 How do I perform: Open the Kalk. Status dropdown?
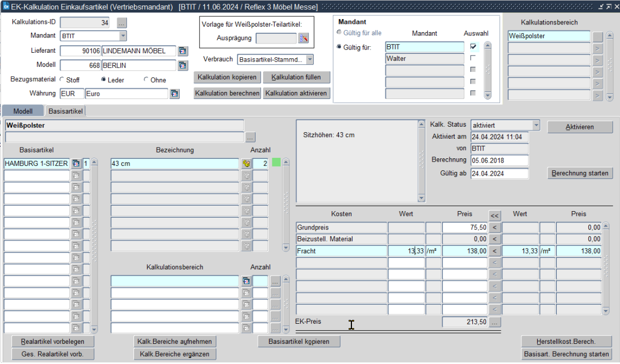coord(535,125)
